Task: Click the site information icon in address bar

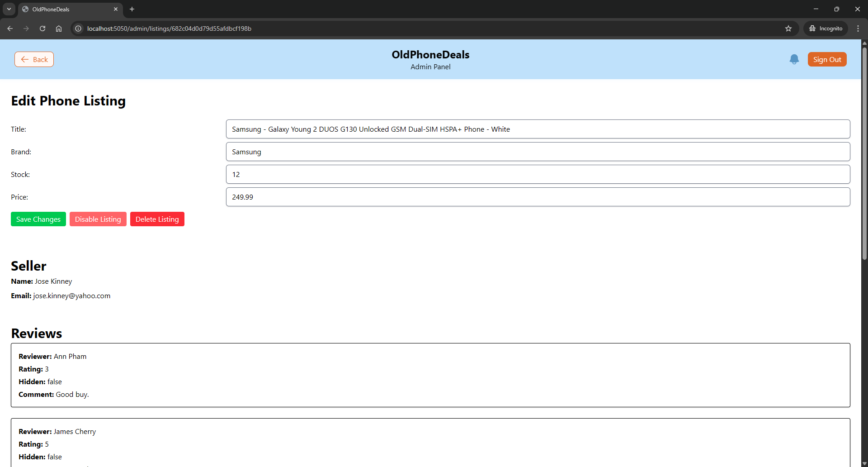Action: pyautogui.click(x=78, y=29)
